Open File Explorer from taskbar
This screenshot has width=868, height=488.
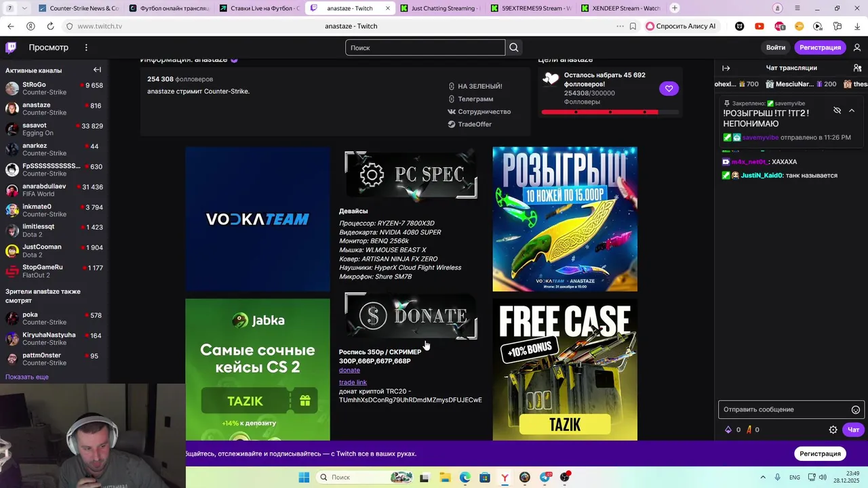(x=445, y=477)
